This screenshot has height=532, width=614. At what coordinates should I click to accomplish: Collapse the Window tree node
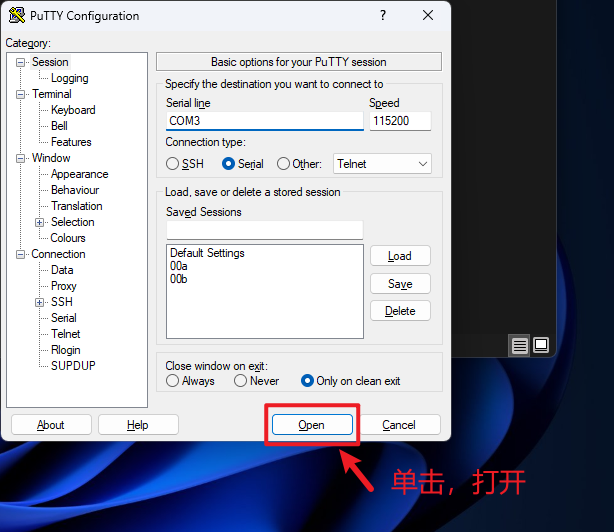click(x=20, y=159)
